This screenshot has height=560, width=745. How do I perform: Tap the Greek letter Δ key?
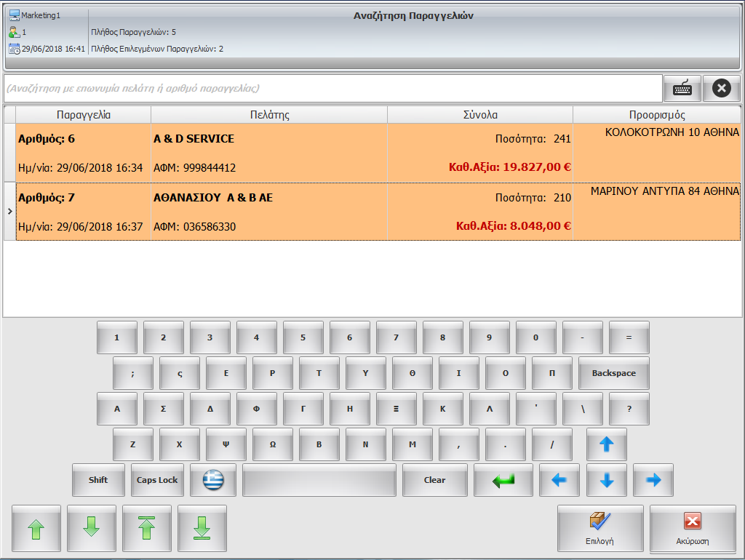210,409
